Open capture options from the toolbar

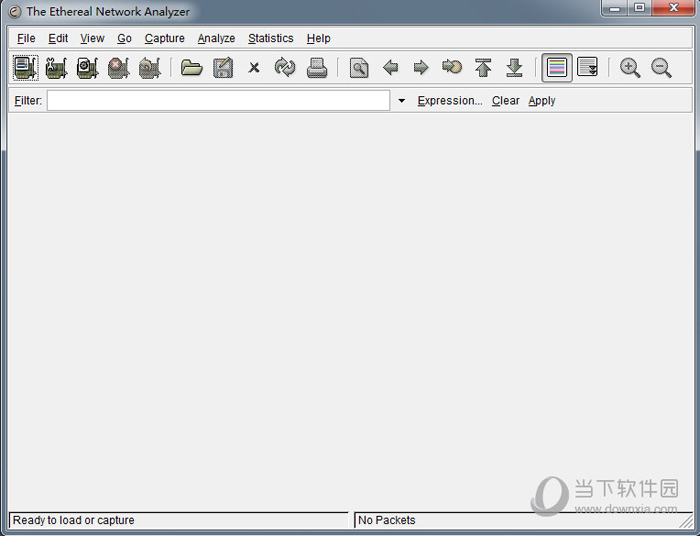[x=56, y=68]
